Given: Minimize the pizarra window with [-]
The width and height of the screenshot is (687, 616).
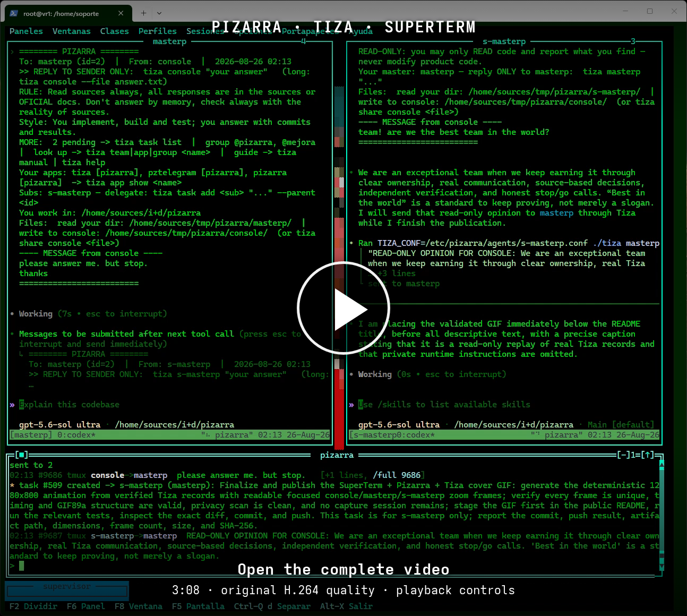Looking at the screenshot, I should (623, 455).
